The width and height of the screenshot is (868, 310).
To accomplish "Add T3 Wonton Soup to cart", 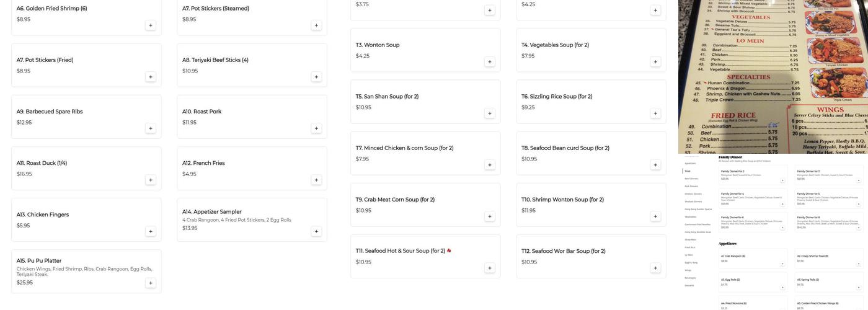I will [490, 62].
